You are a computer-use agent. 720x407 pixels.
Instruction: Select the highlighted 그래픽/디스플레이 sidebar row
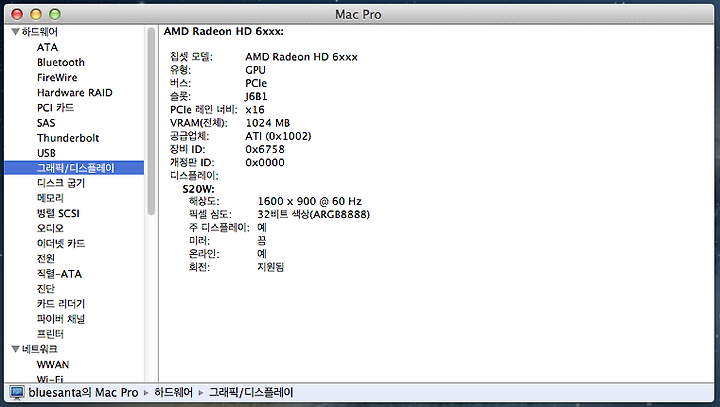[74, 168]
